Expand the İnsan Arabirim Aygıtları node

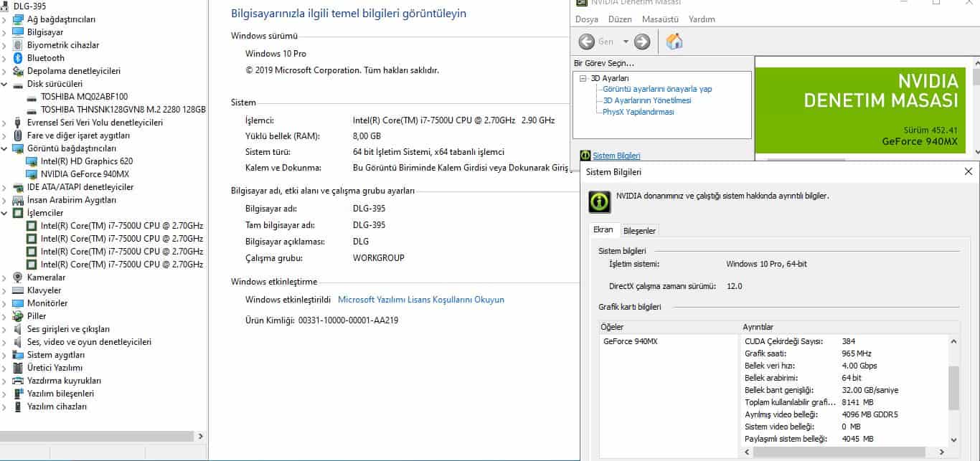[x=5, y=200]
